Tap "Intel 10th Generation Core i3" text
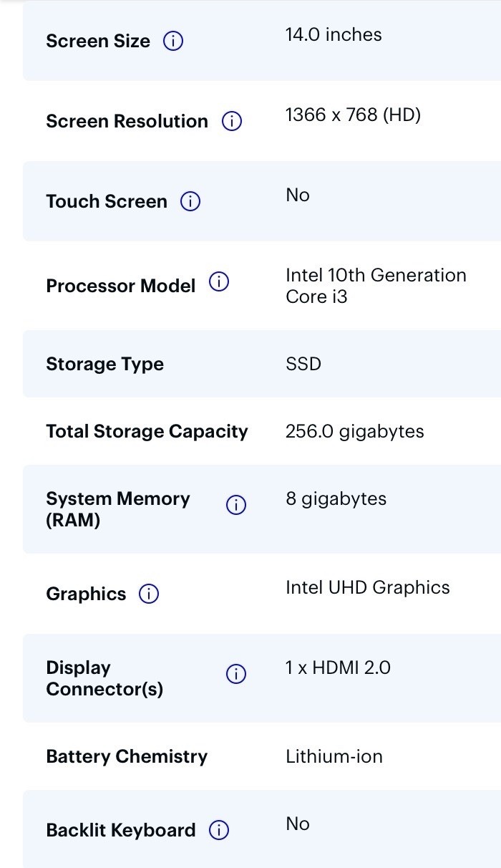Image resolution: width=501 pixels, height=868 pixels. [x=376, y=286]
